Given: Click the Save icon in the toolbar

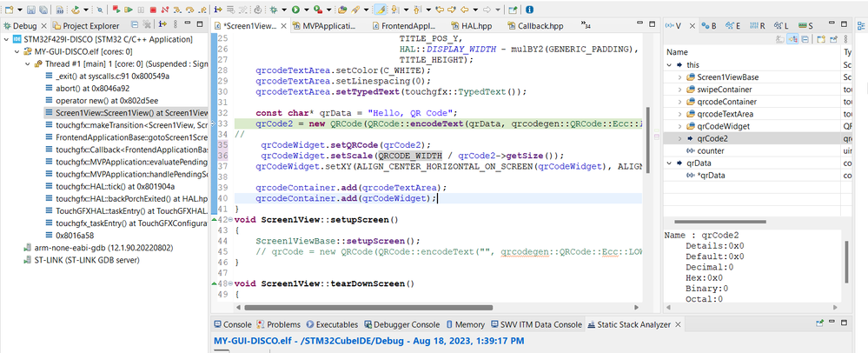Looking at the screenshot, I should point(31,10).
